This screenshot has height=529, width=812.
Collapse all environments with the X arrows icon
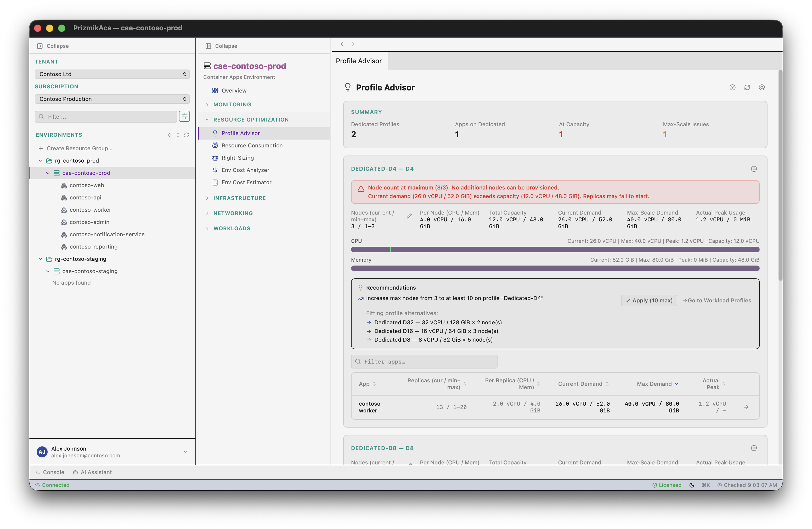click(178, 135)
